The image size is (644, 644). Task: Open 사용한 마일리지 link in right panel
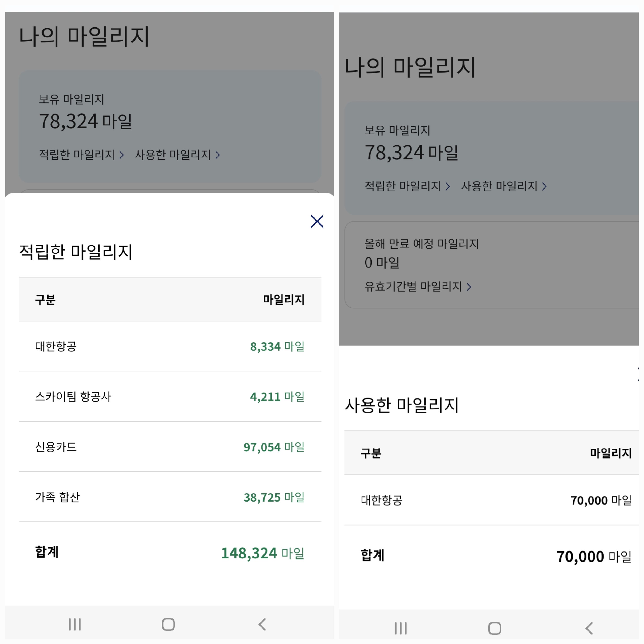(499, 186)
